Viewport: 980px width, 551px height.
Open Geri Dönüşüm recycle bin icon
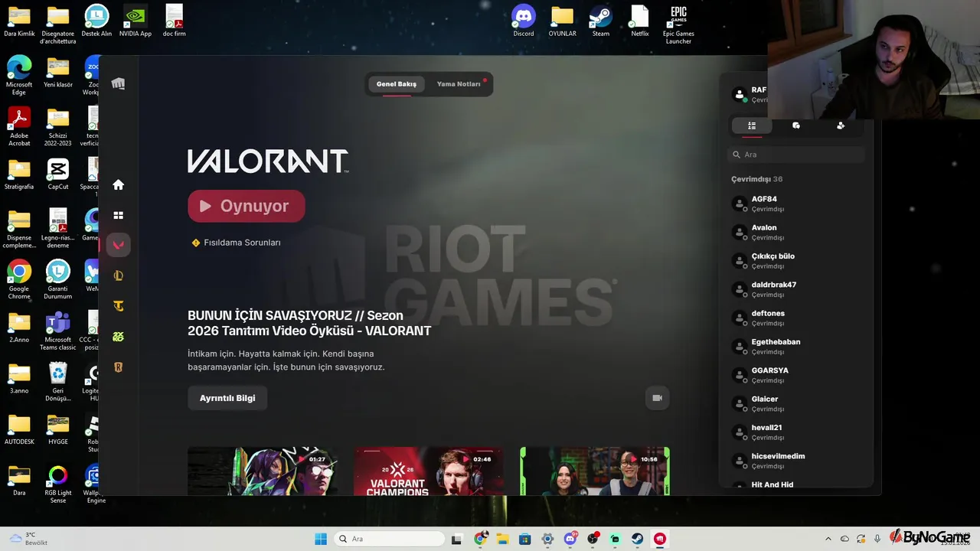coord(58,382)
